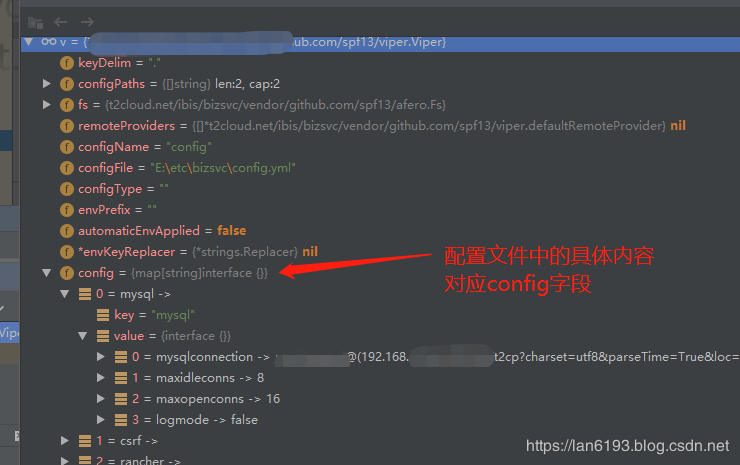Click the back navigation arrow

[x=60, y=22]
